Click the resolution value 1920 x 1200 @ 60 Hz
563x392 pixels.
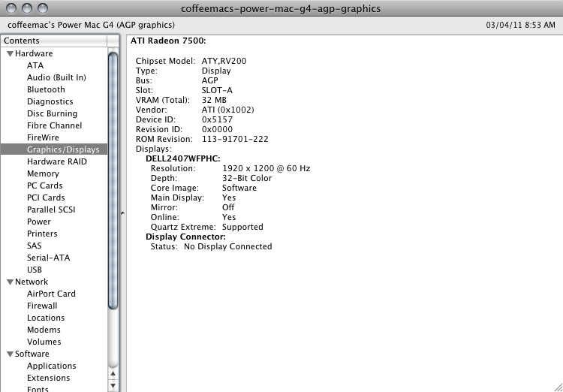coord(266,168)
